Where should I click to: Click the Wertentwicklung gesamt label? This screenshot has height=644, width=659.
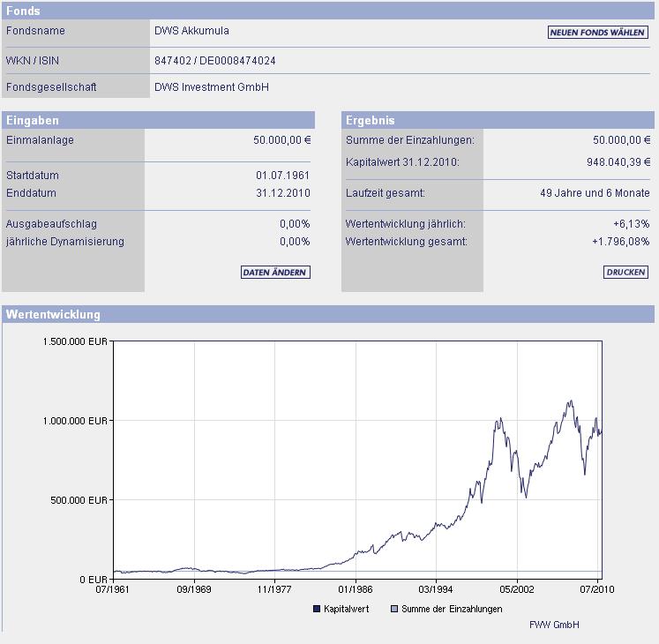pos(406,242)
